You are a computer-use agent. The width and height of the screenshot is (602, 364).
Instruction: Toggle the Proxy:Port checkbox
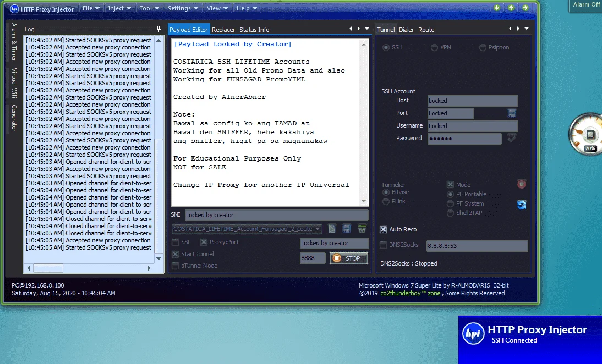coord(204,242)
